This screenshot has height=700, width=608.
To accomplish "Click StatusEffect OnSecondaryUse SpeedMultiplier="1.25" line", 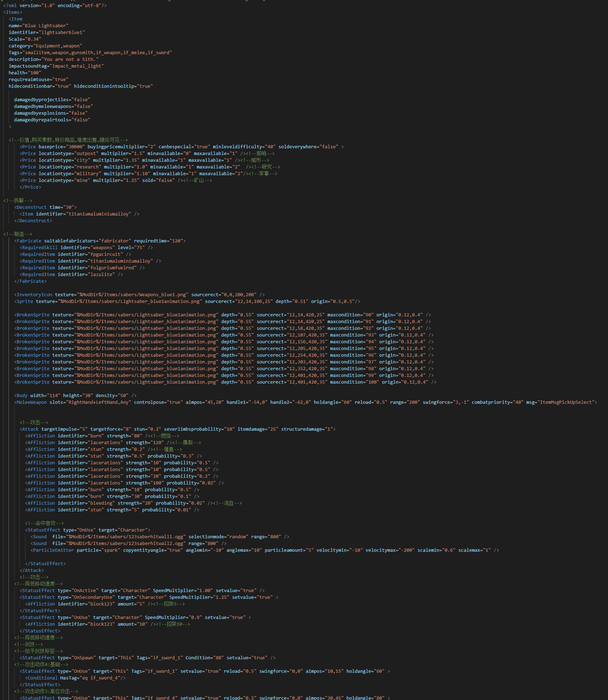I will click(149, 597).
